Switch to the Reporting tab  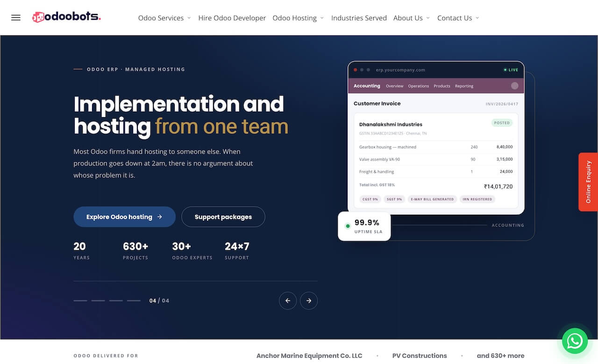[x=464, y=86]
